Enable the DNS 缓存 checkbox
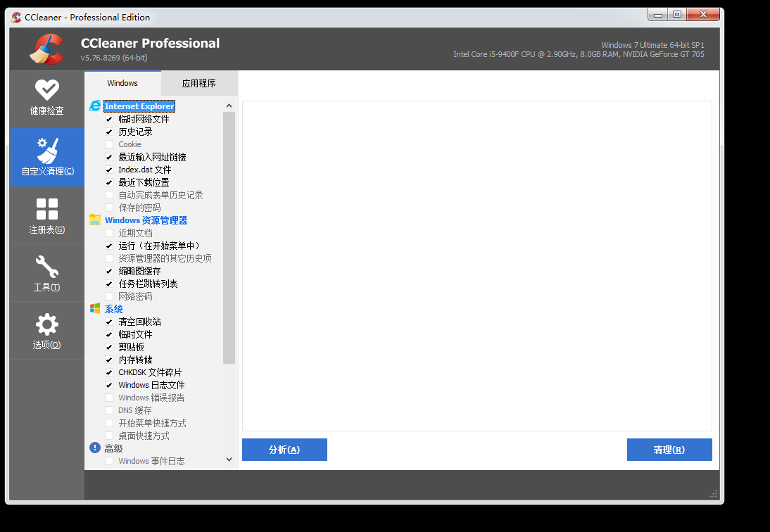 pos(109,411)
